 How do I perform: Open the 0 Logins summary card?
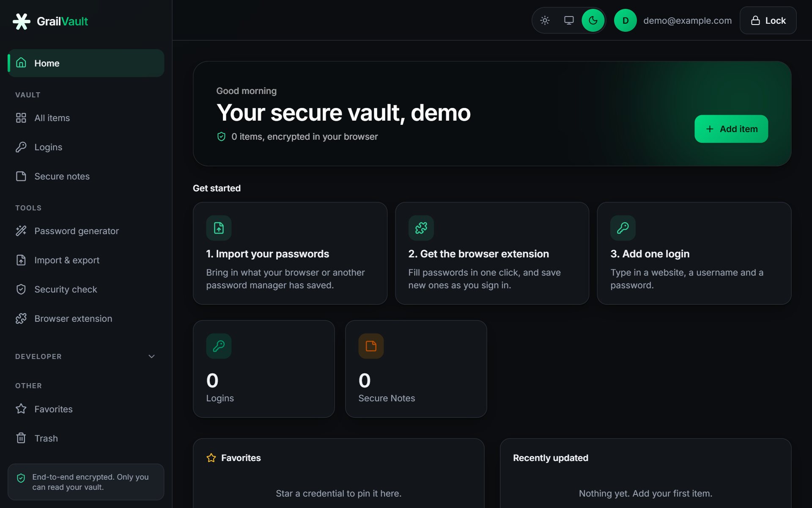pyautogui.click(x=264, y=369)
